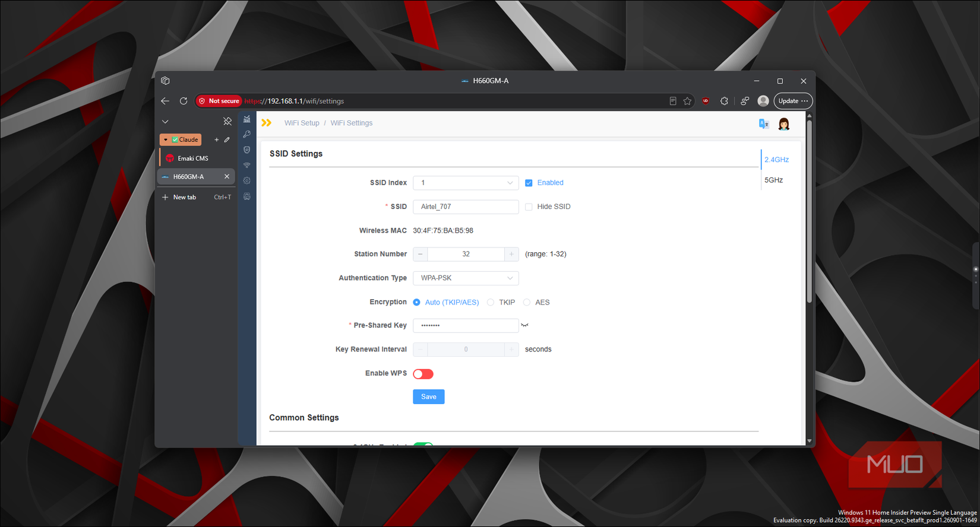980x527 pixels.
Task: Open the router status chart icon in sidebar
Action: (247, 119)
